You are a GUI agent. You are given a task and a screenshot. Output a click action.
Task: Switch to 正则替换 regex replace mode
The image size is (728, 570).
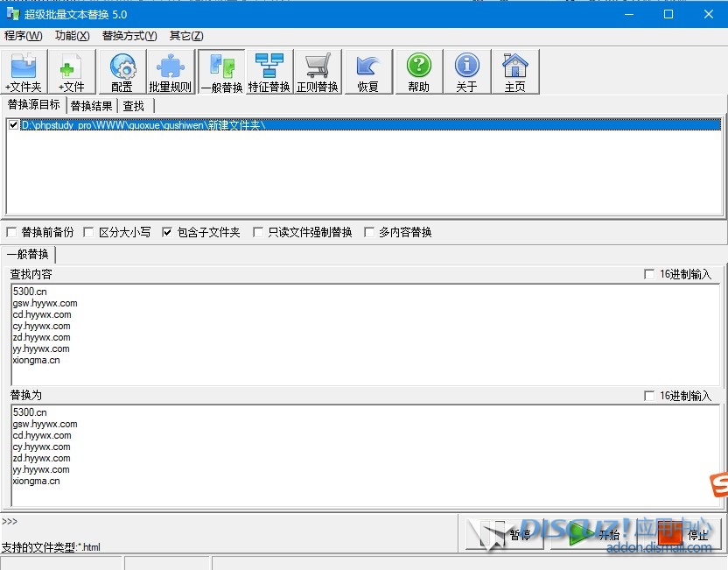(x=317, y=72)
